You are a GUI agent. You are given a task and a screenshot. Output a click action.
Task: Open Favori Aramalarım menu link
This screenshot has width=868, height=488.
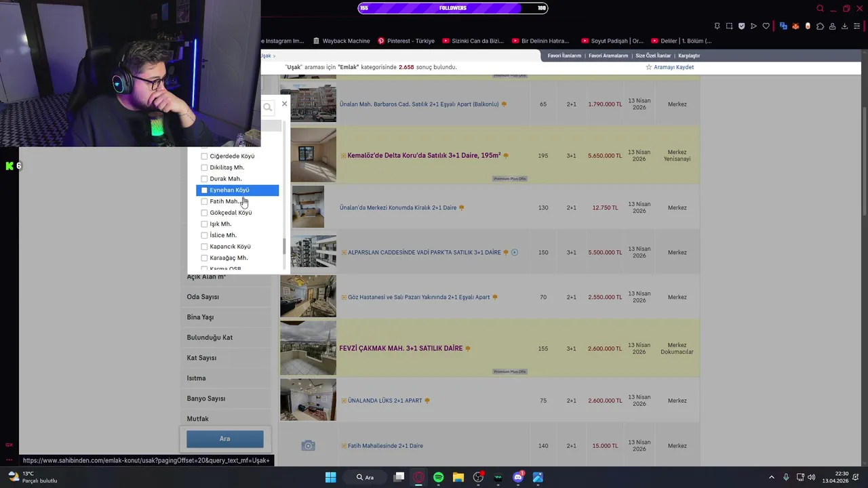coord(608,56)
